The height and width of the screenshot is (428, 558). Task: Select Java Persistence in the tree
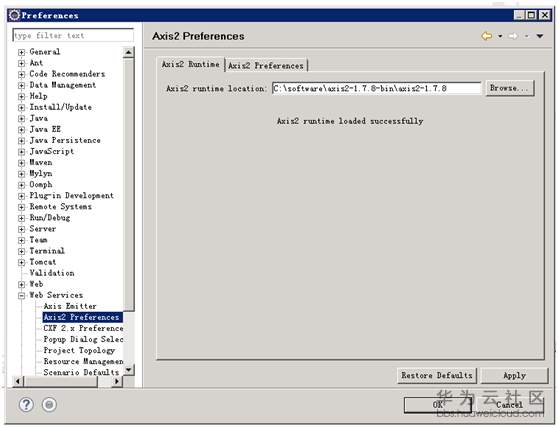(65, 140)
